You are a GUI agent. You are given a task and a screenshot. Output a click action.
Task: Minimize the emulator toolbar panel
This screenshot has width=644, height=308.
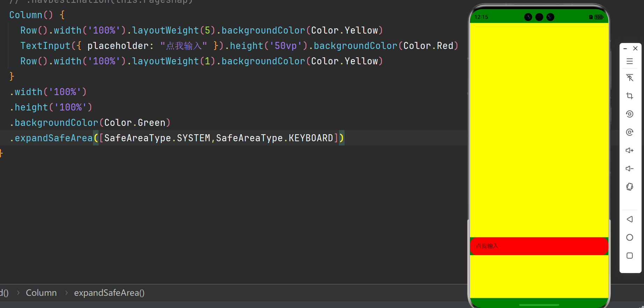click(625, 49)
